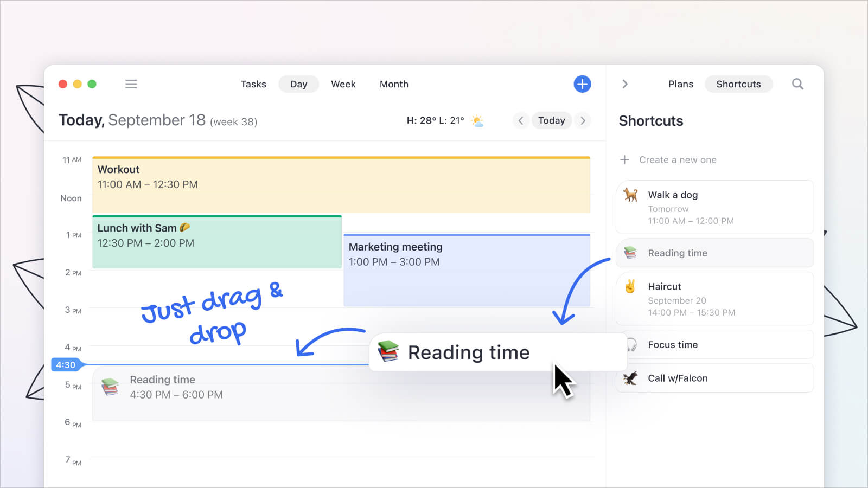Select the Plans tab in sidebar
868x488 pixels.
[x=680, y=84]
